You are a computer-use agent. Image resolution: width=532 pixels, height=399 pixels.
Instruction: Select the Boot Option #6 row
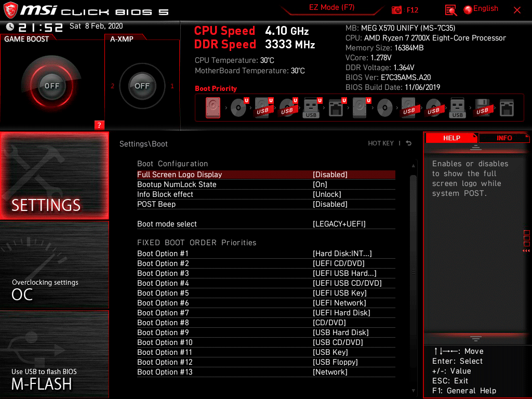(x=266, y=303)
